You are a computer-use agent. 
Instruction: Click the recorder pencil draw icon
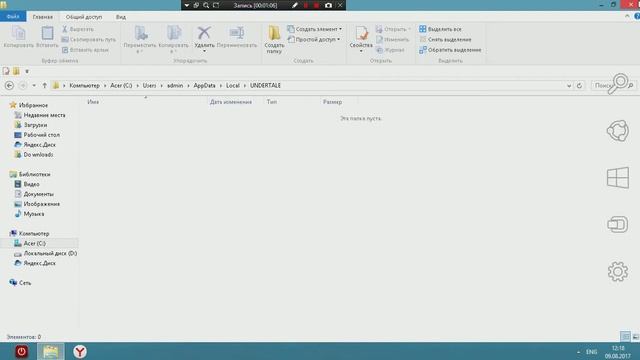click(295, 5)
